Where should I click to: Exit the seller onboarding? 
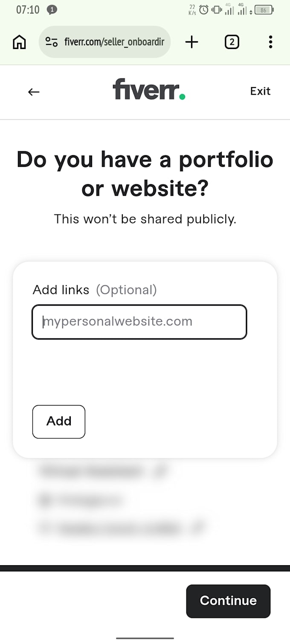260,91
